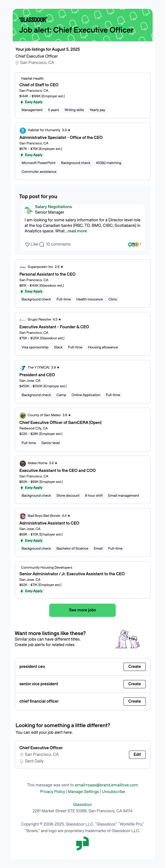
Task: Click the heart Like icon on the post
Action: pos(28,244)
